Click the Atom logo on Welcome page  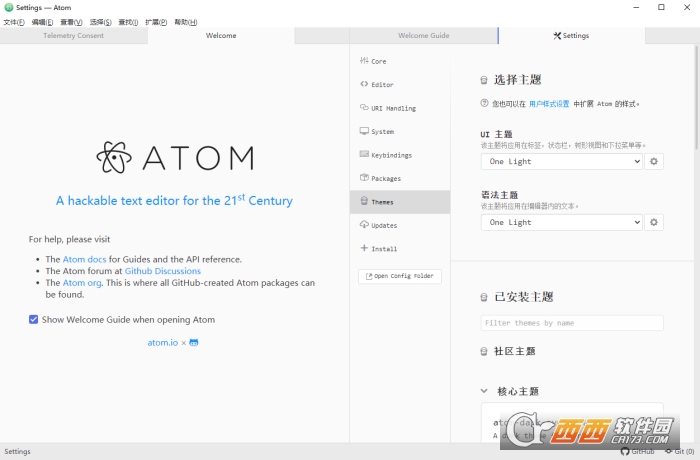(x=175, y=158)
